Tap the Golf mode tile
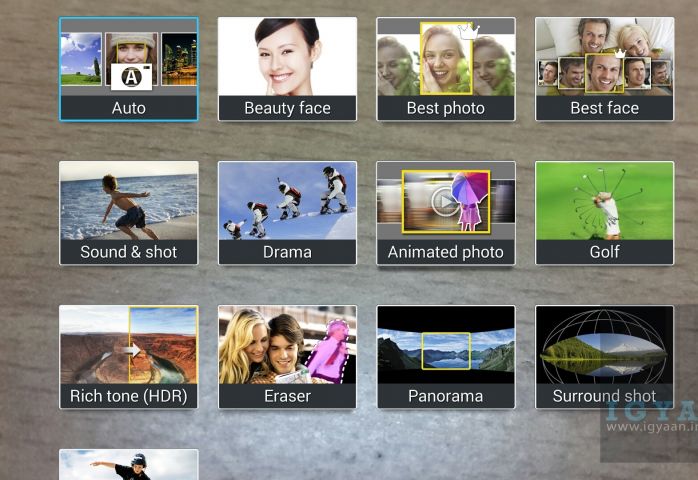The width and height of the screenshot is (698, 480). 604,213
